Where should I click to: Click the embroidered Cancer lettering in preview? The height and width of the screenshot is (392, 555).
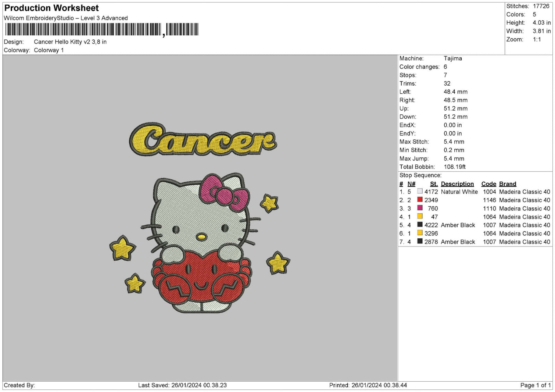tap(203, 139)
